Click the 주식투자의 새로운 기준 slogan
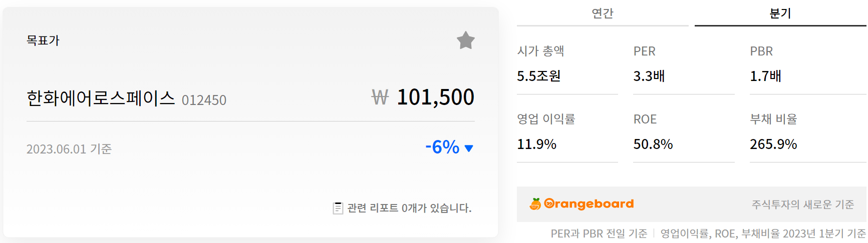The width and height of the screenshot is (868, 243). point(802,204)
